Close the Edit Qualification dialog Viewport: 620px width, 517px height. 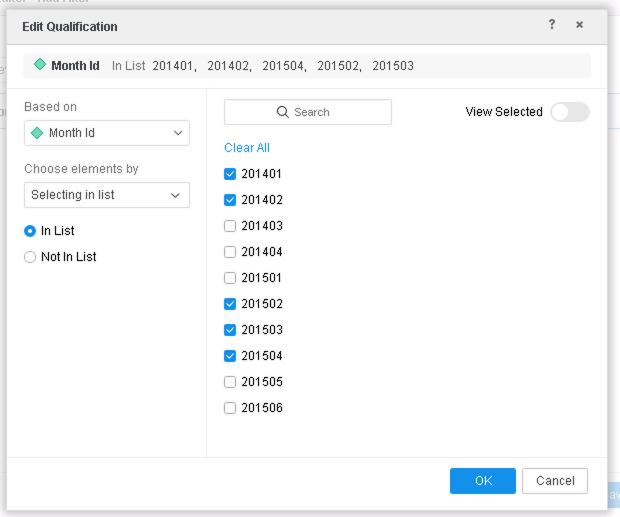click(x=579, y=25)
